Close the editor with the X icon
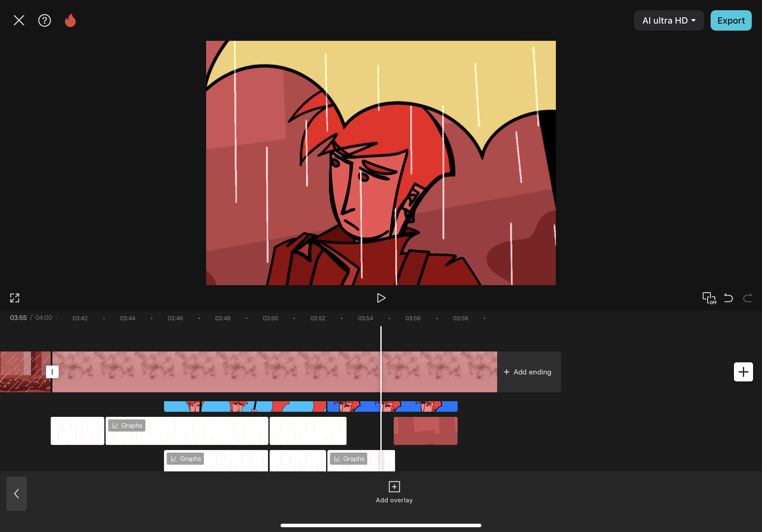Image resolution: width=762 pixels, height=532 pixels. 19,20
